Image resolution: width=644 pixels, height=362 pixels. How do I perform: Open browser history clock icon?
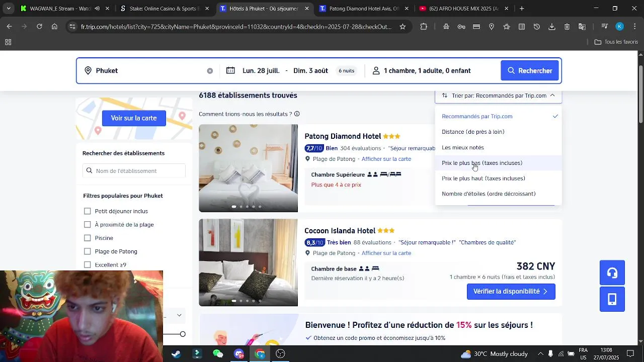click(537, 27)
